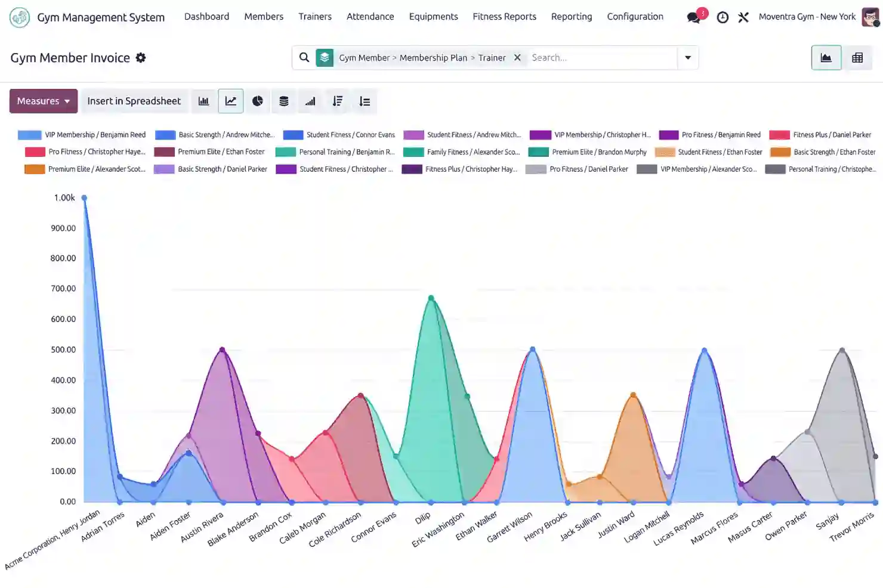Switch to the graph view
This screenshot has width=883, height=588.
(x=826, y=58)
